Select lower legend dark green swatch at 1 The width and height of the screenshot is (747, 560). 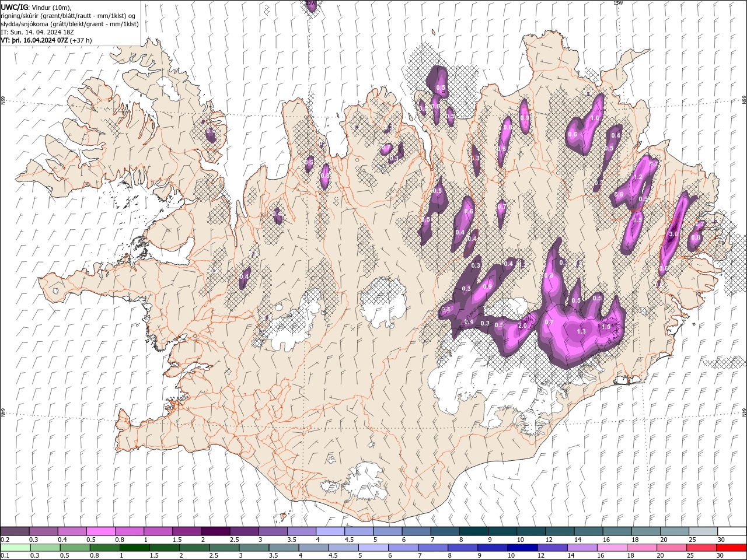(x=134, y=548)
